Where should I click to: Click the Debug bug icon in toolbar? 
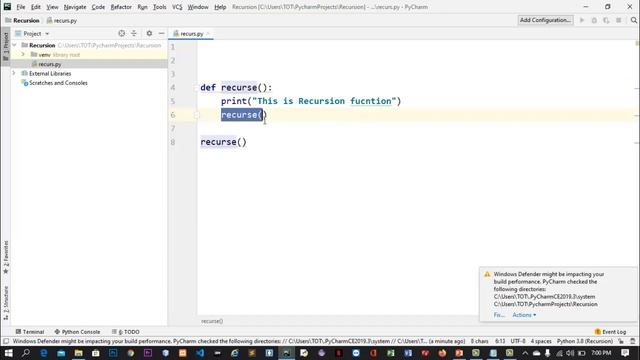[x=594, y=20]
